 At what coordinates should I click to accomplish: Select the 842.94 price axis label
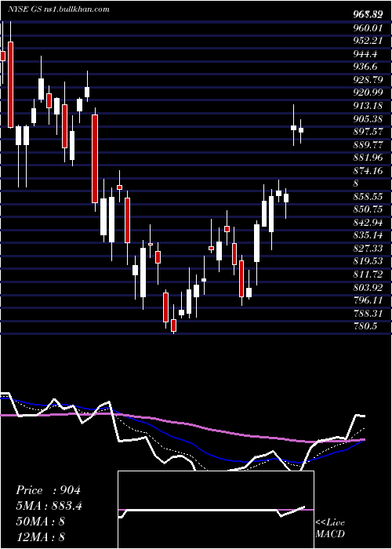(368, 223)
